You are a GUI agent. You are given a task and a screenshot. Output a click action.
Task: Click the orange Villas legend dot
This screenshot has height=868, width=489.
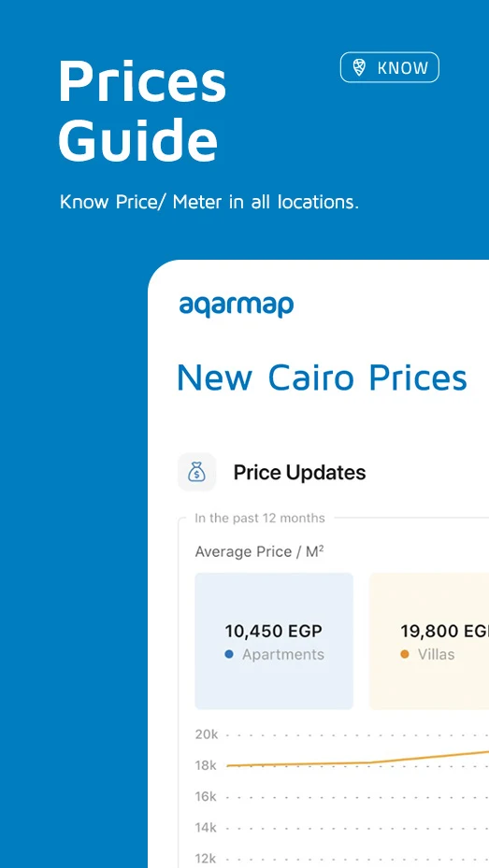pos(404,654)
